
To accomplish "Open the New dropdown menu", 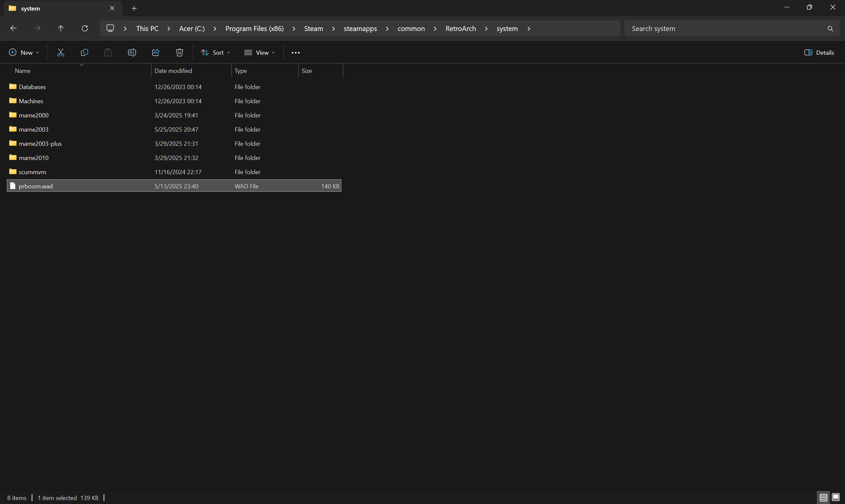I will [24, 52].
